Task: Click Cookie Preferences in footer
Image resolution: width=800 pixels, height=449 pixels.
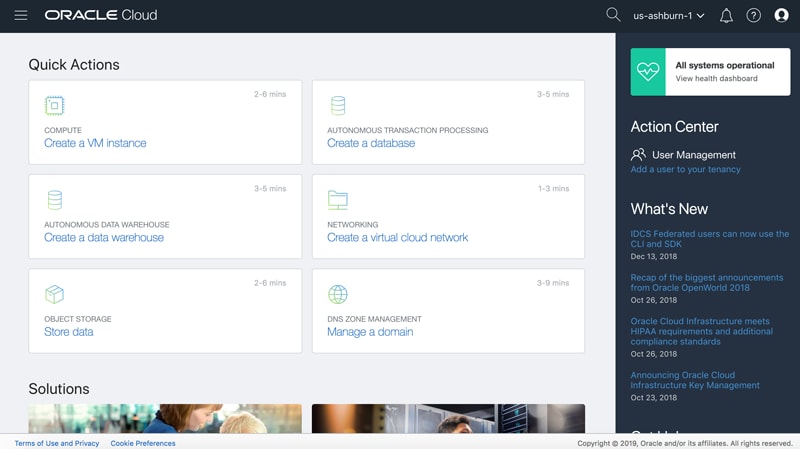Action: [x=143, y=443]
